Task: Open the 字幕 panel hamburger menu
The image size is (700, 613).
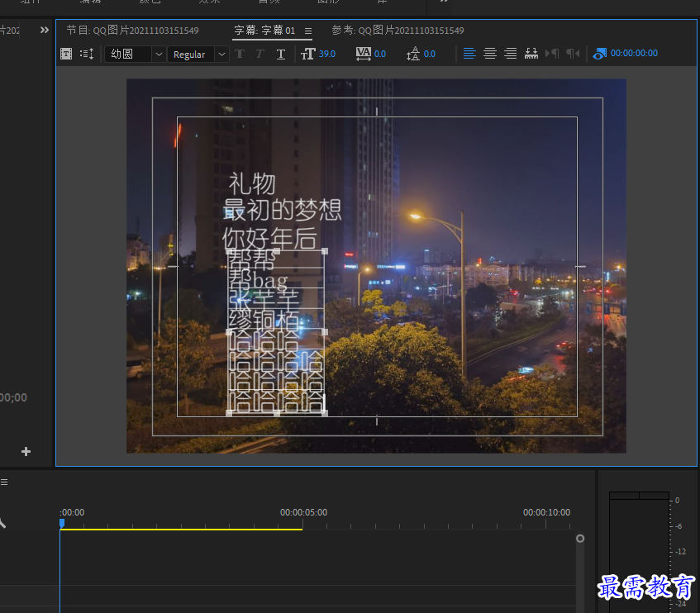Action: [x=308, y=31]
